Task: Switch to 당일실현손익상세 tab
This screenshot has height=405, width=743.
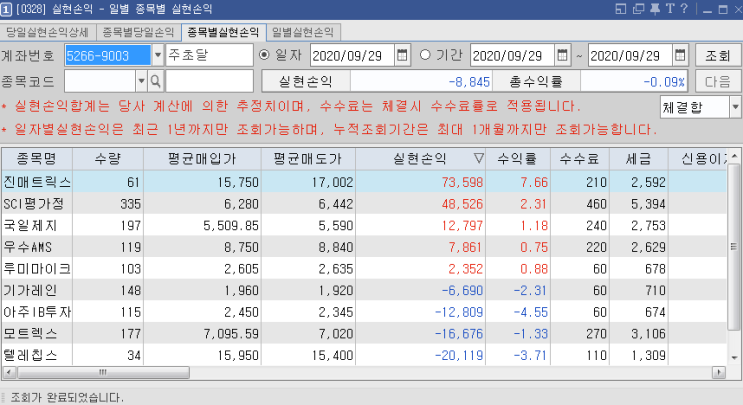Action: tap(47, 32)
